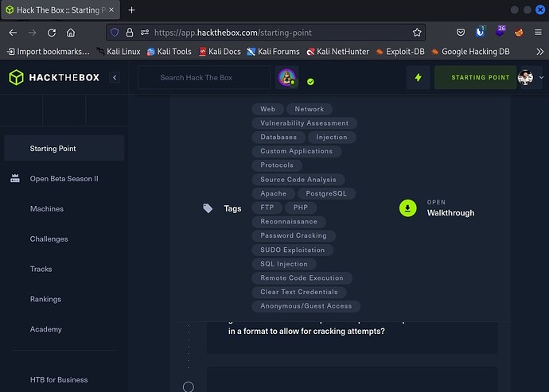Open the Walkthrough link
This screenshot has height=392, width=549.
click(x=450, y=213)
